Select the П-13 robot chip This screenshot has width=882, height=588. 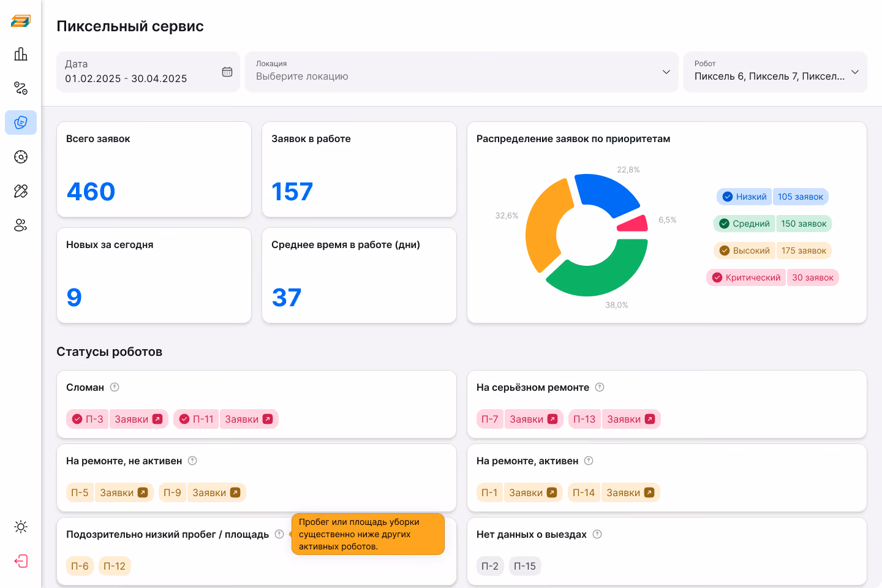(x=584, y=419)
